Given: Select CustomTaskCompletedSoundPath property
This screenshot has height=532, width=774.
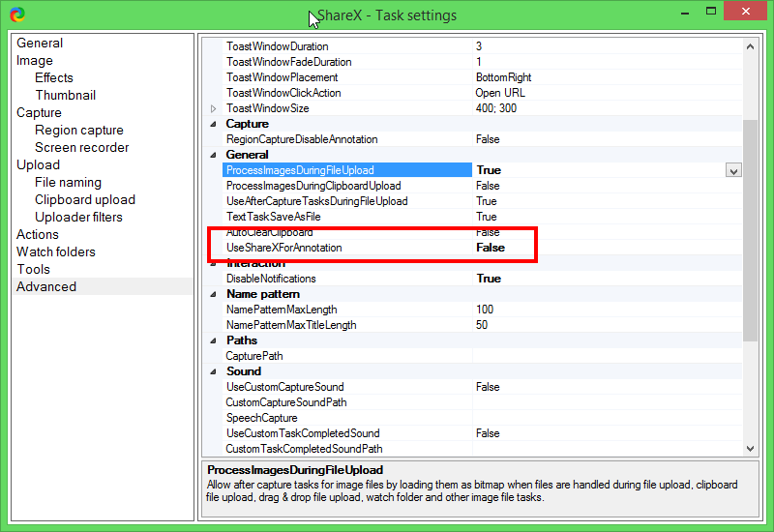Looking at the screenshot, I should pyautogui.click(x=304, y=449).
